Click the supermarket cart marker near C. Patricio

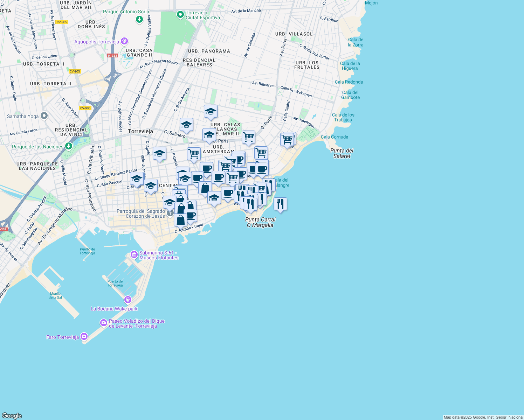click(x=194, y=154)
